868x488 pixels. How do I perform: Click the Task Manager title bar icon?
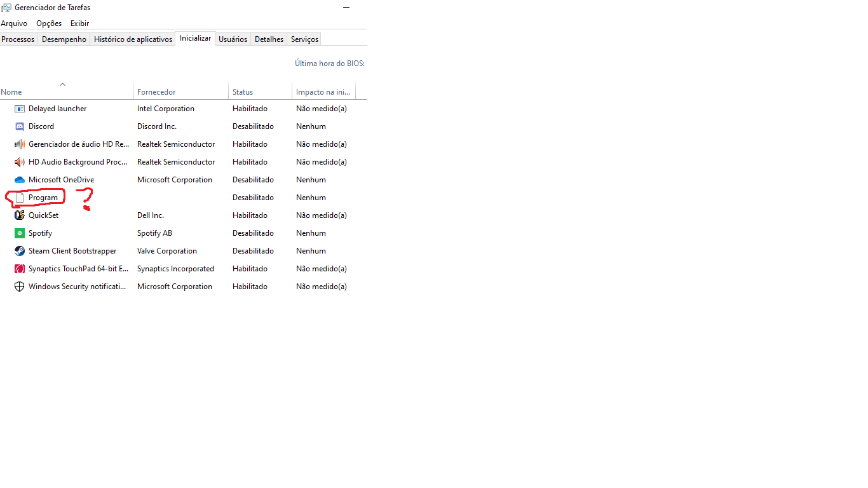click(x=6, y=8)
